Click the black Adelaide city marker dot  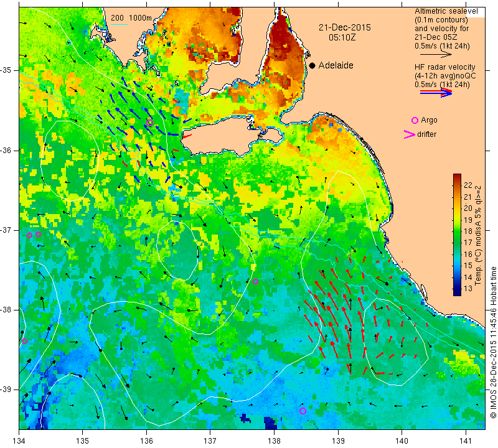[x=312, y=65]
